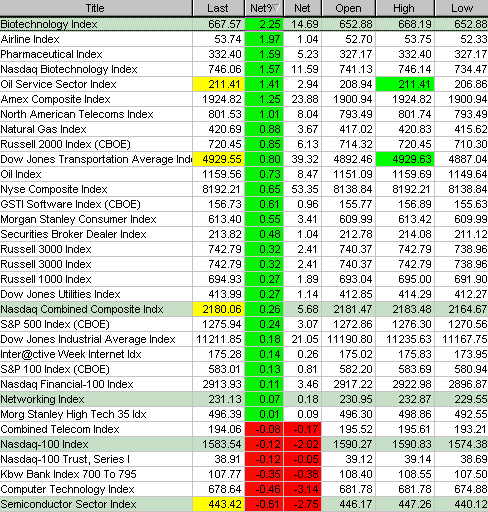Click the Net% value 1.97
Screen dimensions: 488x512
point(264,39)
